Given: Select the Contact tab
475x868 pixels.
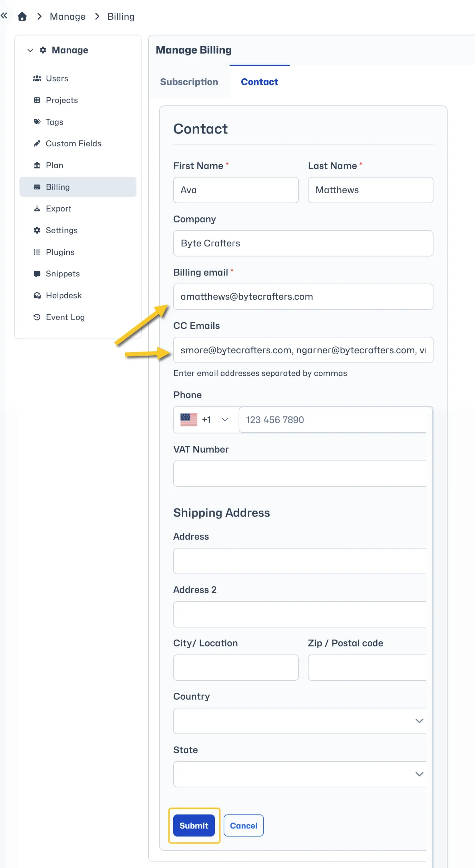Looking at the screenshot, I should click(x=260, y=82).
